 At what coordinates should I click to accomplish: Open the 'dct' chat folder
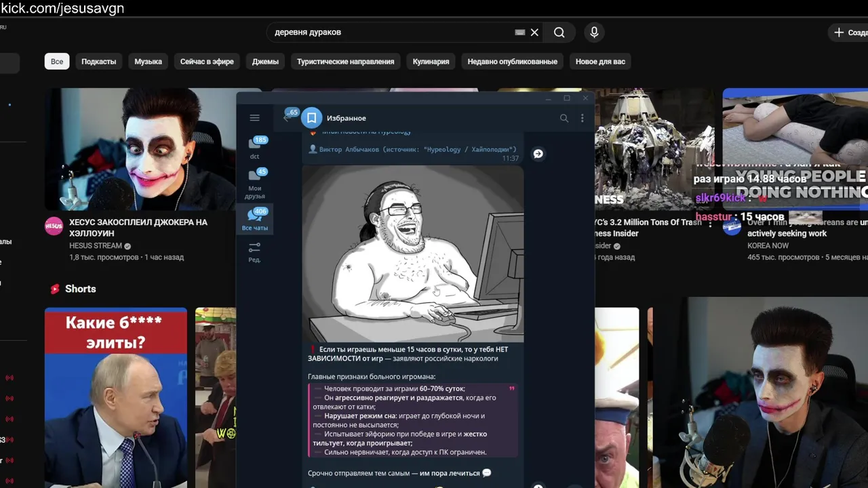click(255, 148)
